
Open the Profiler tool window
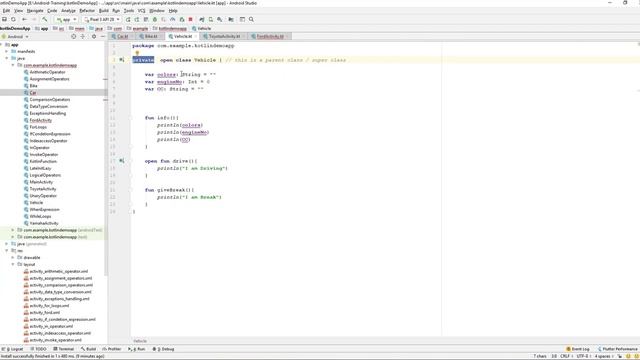pyautogui.click(x=112, y=349)
